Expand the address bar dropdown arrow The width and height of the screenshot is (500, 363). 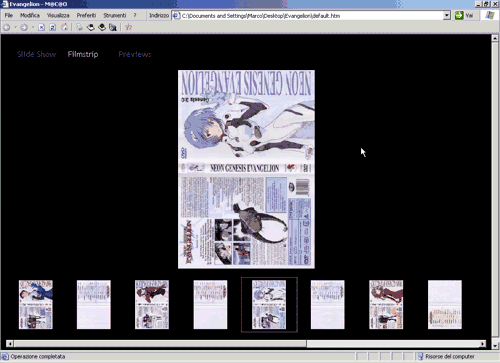click(447, 15)
